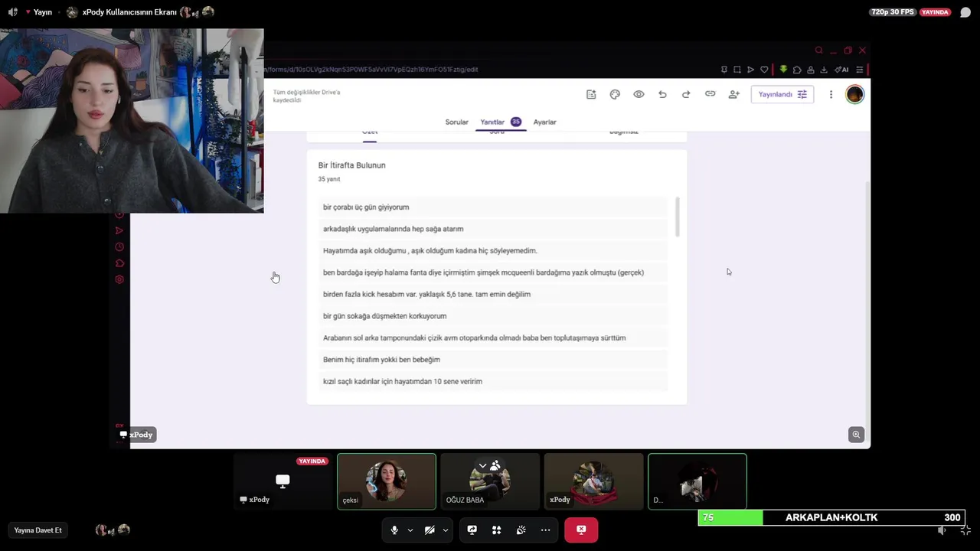Click the browser search icon in title bar
980x551 pixels.
click(818, 51)
